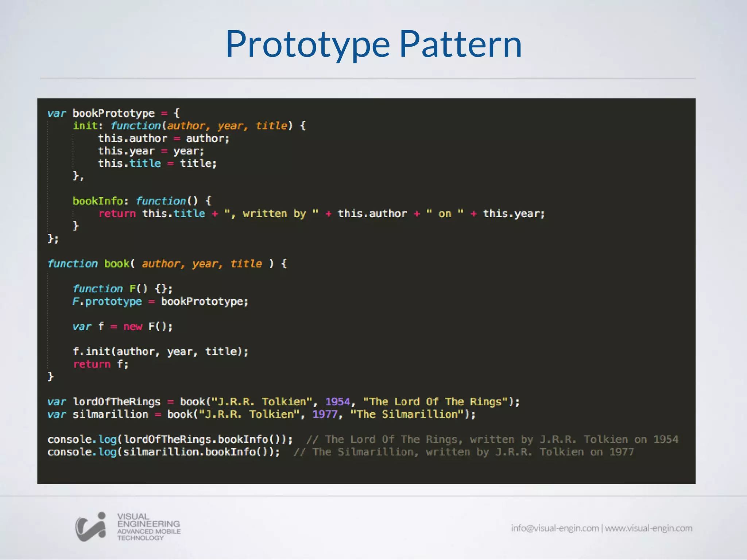
Task: Click the 'function F() {};' line
Action: point(123,289)
